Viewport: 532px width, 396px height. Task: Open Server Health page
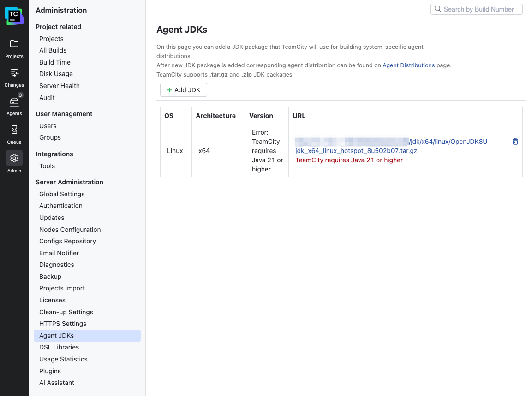click(x=60, y=86)
